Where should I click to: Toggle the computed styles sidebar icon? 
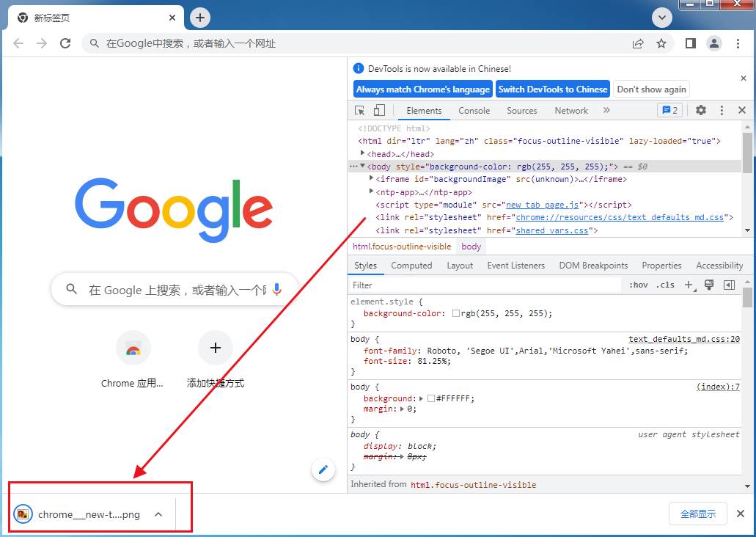coord(730,285)
